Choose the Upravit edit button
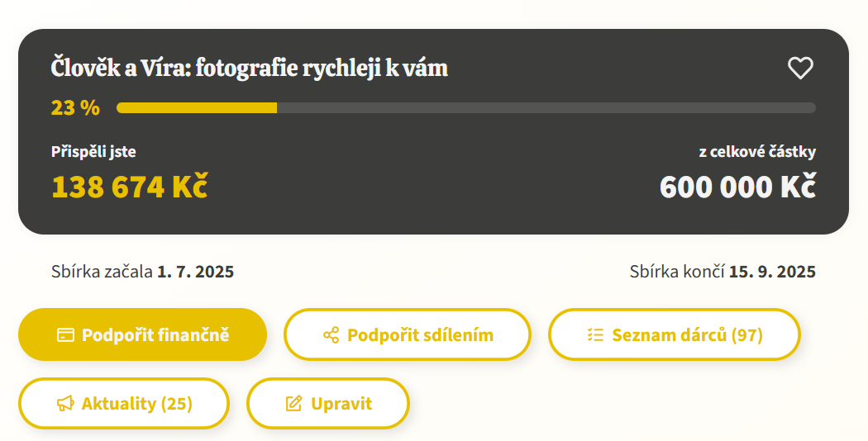 pyautogui.click(x=328, y=403)
